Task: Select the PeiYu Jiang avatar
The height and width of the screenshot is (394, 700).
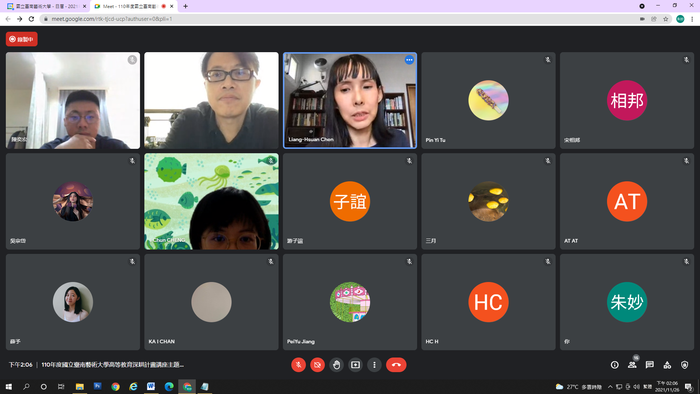Action: point(350,302)
